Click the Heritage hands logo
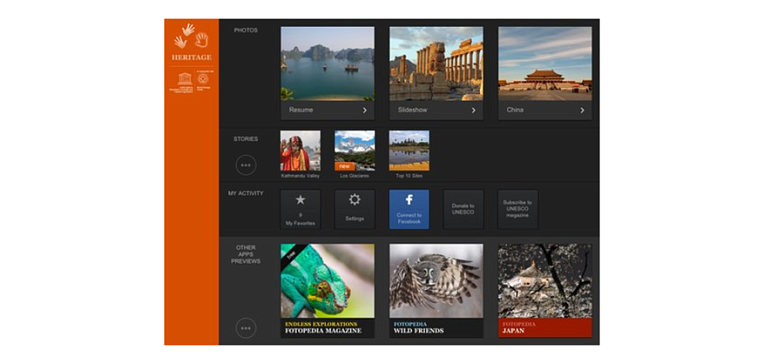Image resolution: width=764 pixels, height=364 pixels. point(191,37)
